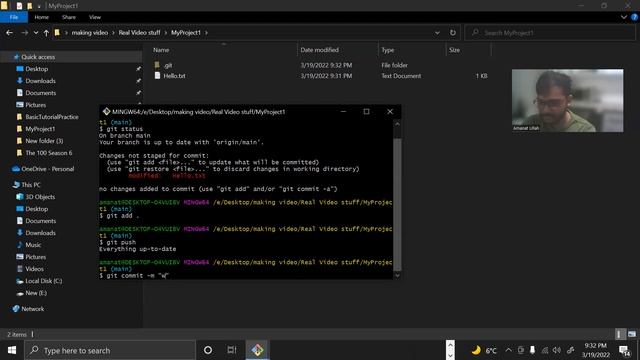The width and height of the screenshot is (640, 360).
Task: Sort files by Type column
Action: click(x=388, y=50)
